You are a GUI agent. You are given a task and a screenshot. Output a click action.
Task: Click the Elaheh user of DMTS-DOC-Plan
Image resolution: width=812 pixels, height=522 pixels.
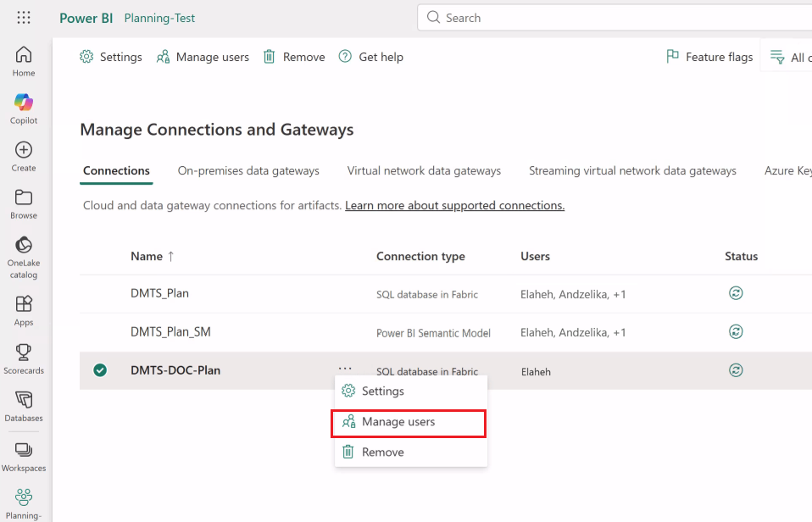tap(536, 372)
